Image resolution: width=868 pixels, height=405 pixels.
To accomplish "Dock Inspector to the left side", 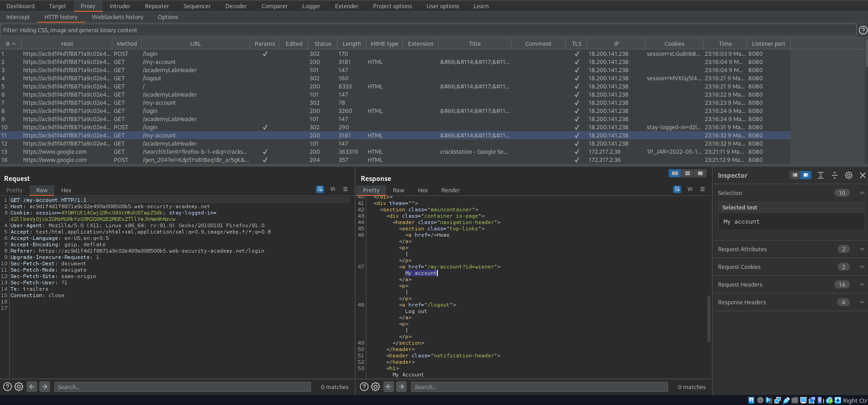I will [x=795, y=175].
